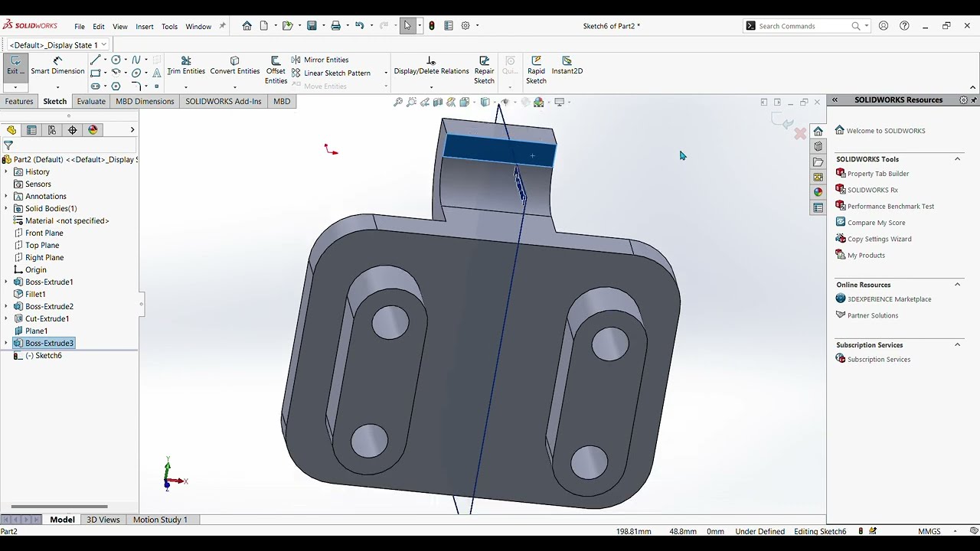Open 3DEXPERIENCE Marketplace link
The image size is (980, 551).
click(x=884, y=299)
